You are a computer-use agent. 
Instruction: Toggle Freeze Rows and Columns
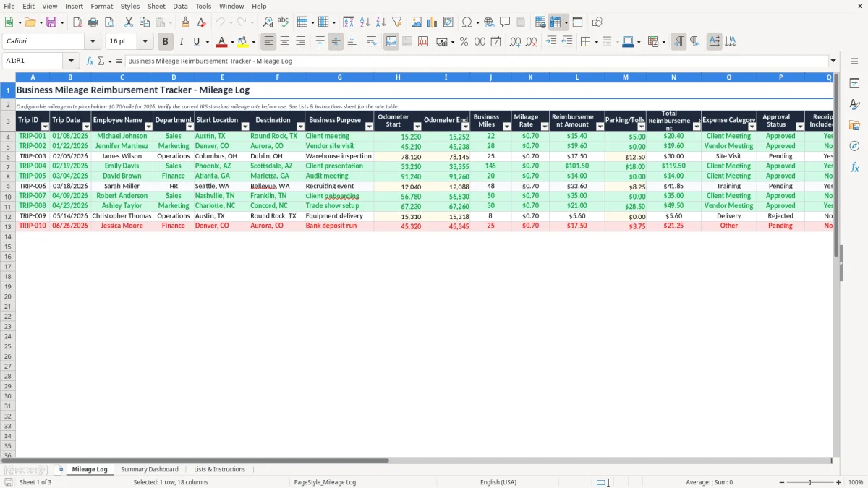(x=556, y=22)
